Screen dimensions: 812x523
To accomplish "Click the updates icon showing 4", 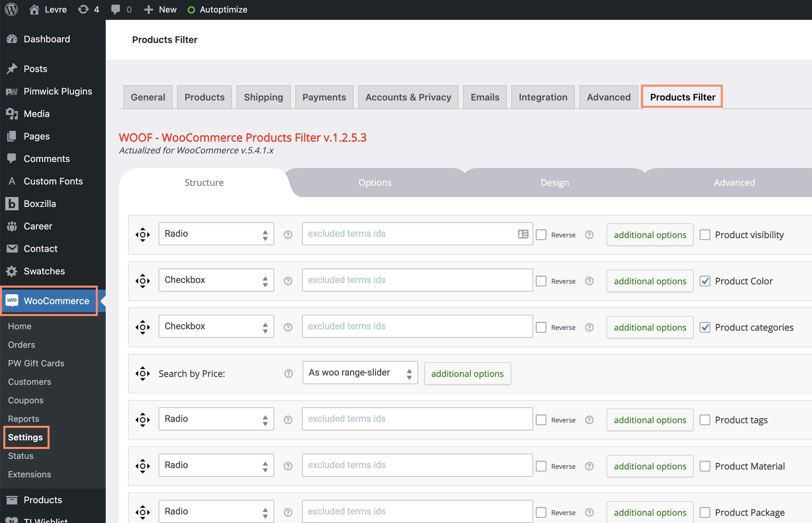I will [83, 9].
